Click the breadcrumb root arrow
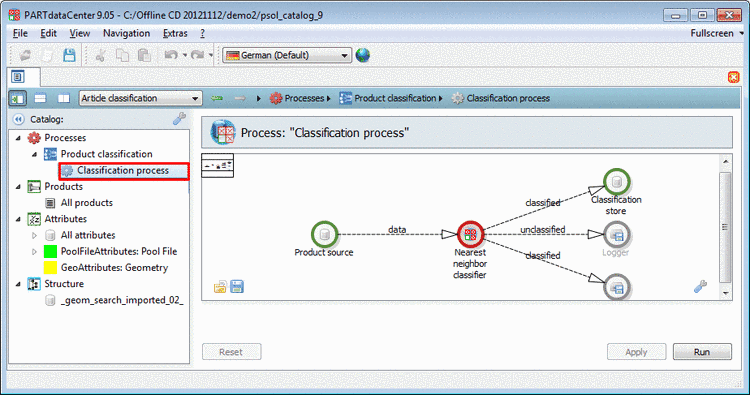 click(258, 99)
